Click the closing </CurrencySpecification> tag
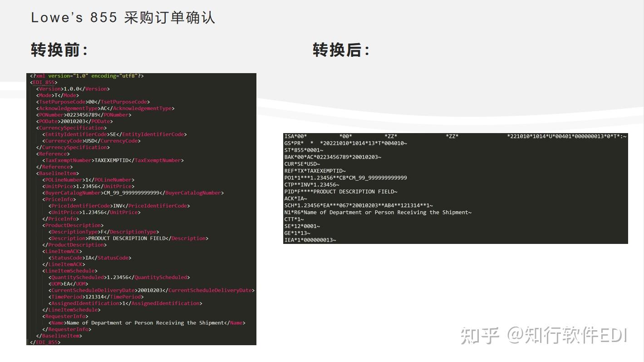 (73, 147)
